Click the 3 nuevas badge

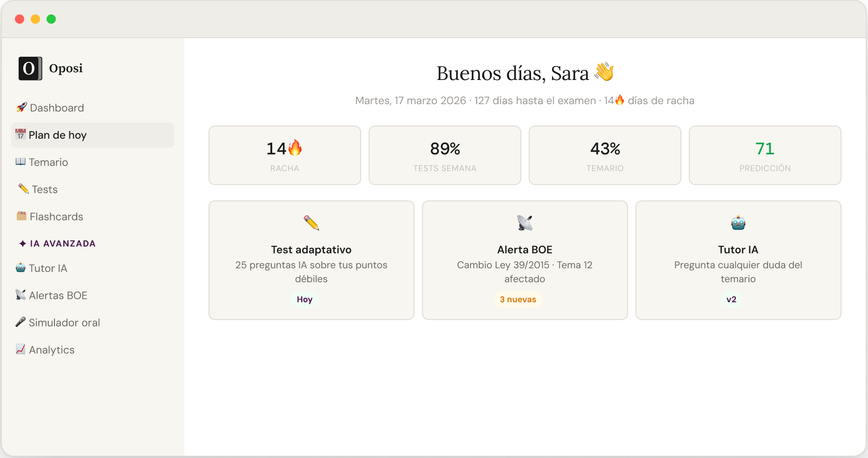tap(518, 299)
